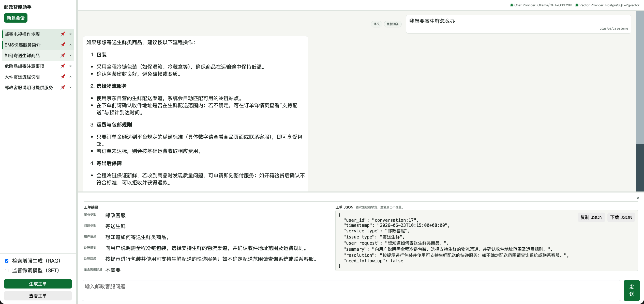Focus the 输入邮政客服问题 input box
644x304 pixels.
tap(351, 291)
